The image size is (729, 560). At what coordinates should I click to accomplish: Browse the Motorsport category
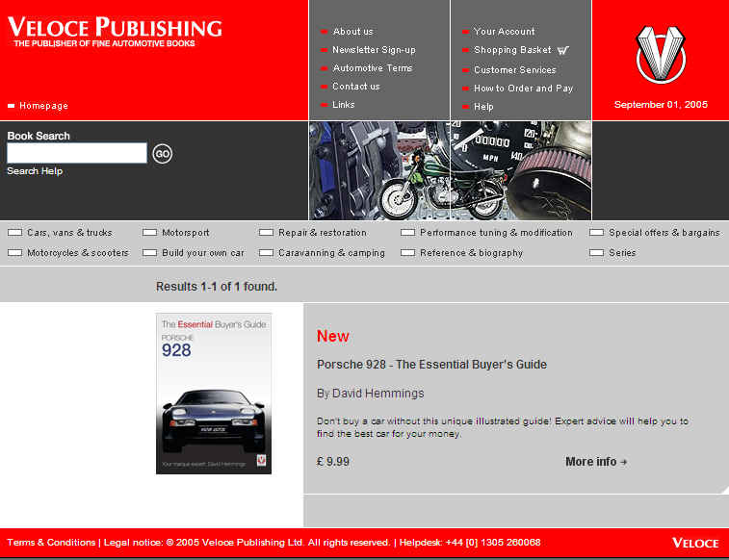click(x=186, y=232)
